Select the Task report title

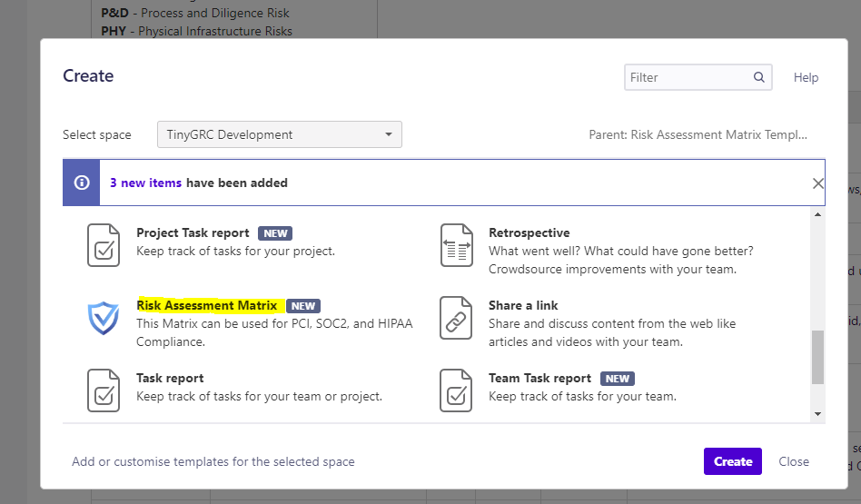click(x=170, y=379)
